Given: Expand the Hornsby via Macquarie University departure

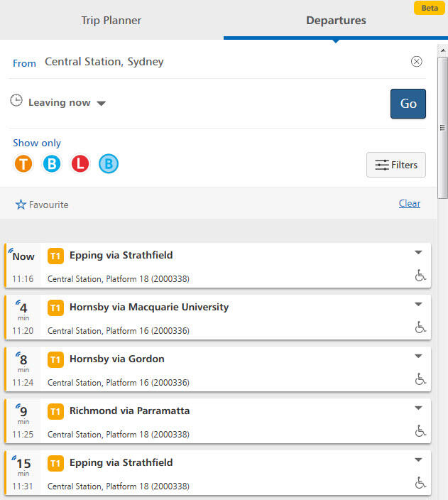Looking at the screenshot, I should (418, 304).
